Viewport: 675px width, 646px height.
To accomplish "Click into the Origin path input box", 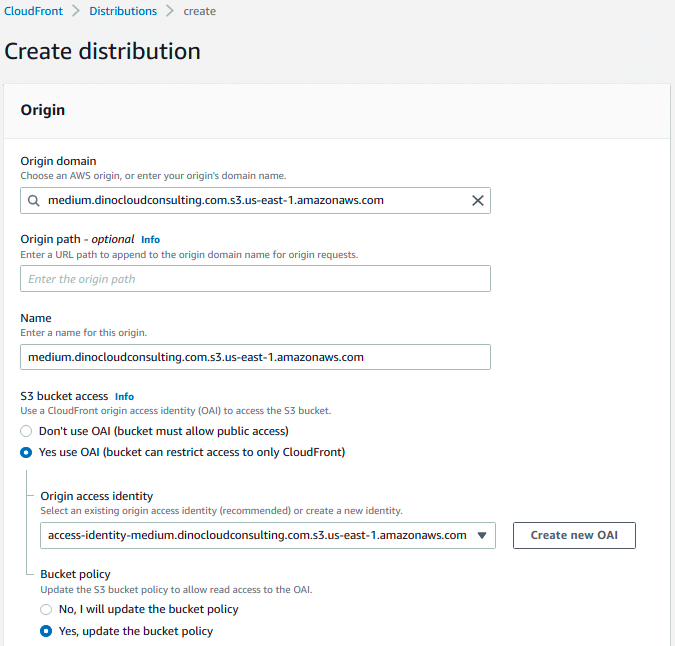I will [255, 279].
